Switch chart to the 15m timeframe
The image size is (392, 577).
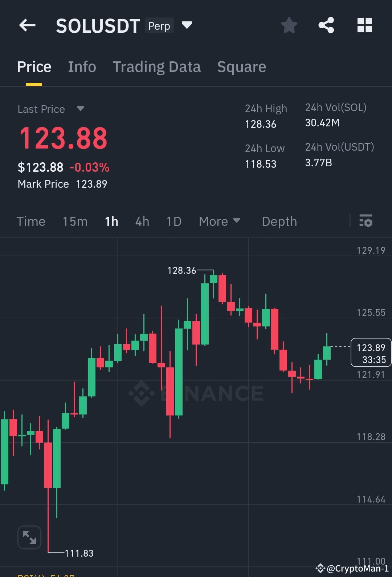pos(75,221)
